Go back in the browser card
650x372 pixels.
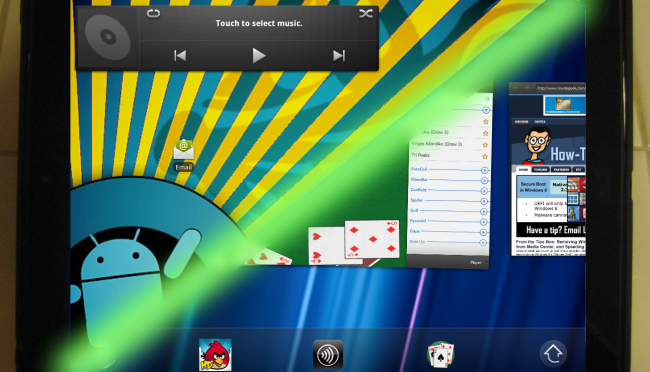[x=516, y=88]
